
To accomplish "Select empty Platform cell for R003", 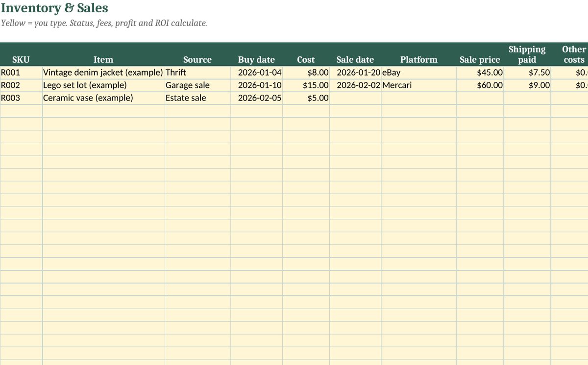I will 419,98.
